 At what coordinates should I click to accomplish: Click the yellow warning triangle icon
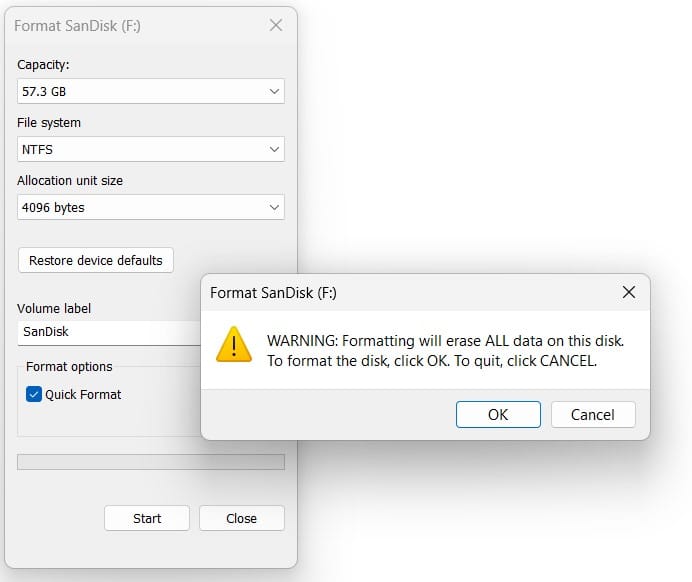click(234, 343)
